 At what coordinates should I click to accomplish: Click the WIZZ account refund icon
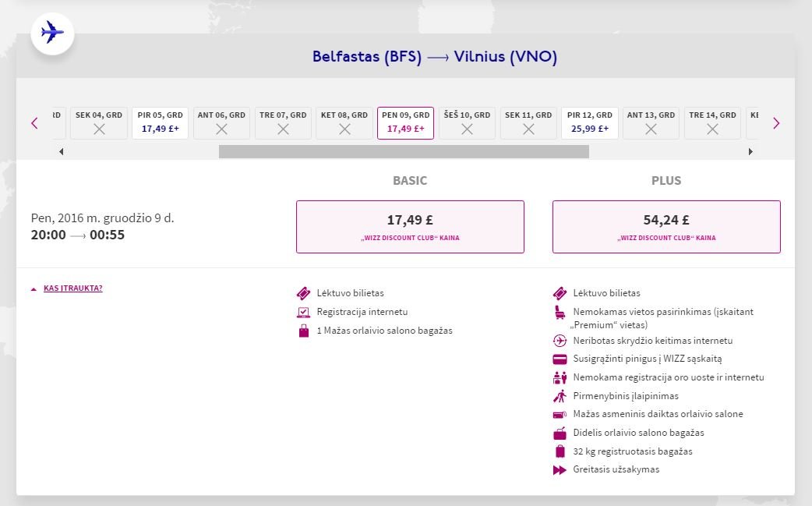tap(560, 359)
